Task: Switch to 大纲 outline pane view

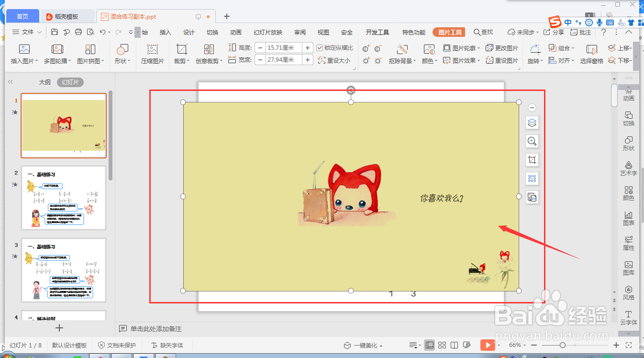Action: (x=45, y=82)
